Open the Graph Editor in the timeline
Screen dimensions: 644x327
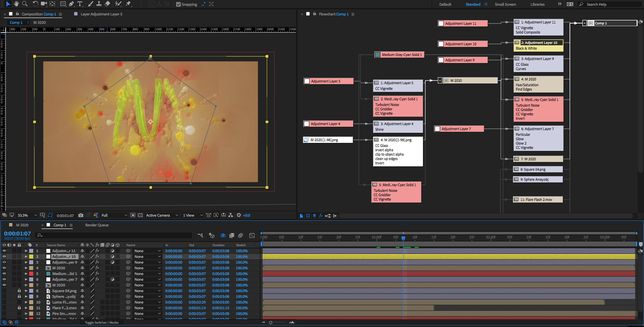point(252,235)
